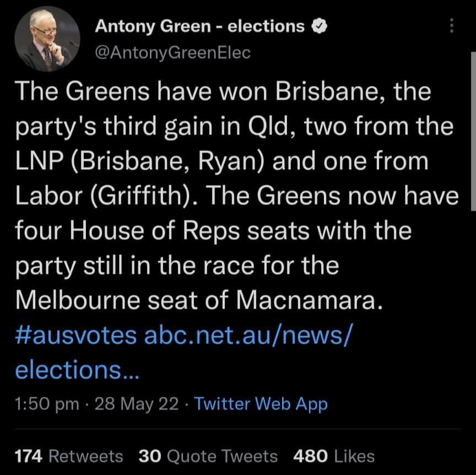
Task: Click the vertical scrollbar on the right edge
Action: pos(473,132)
